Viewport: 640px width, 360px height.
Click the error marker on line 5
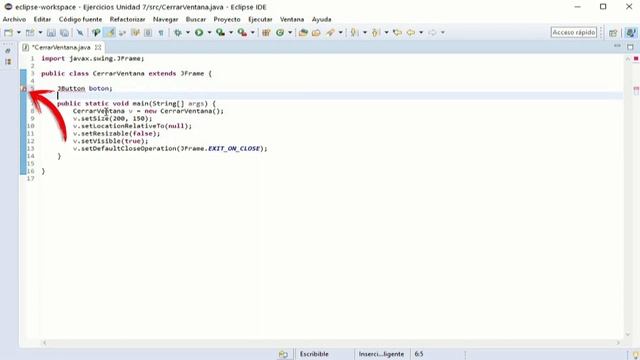(24, 89)
